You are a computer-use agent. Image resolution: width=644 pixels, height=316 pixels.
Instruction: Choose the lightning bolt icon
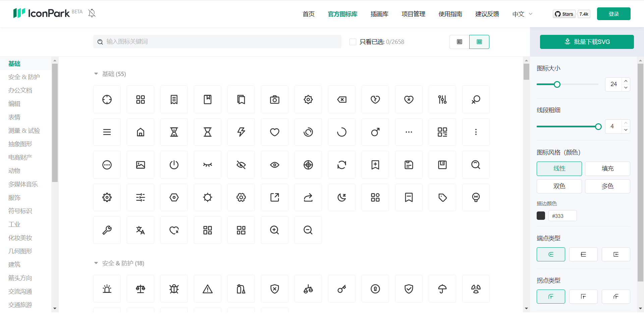tap(241, 132)
